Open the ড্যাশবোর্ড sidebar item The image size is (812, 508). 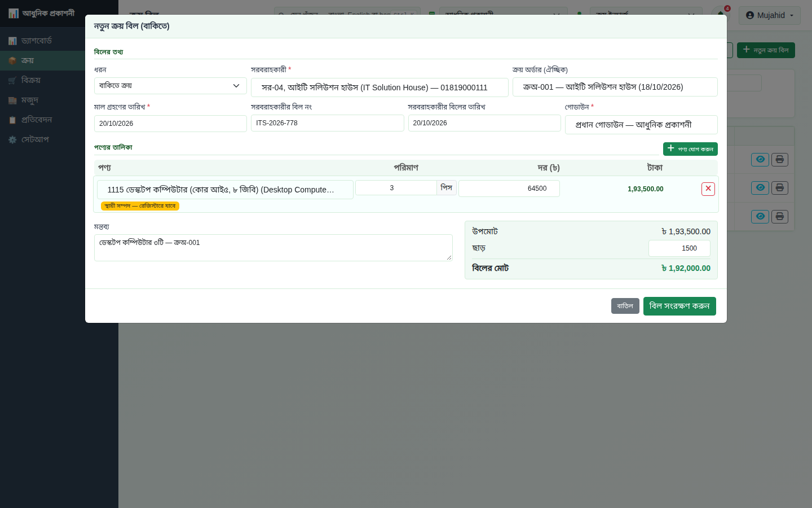click(59, 41)
